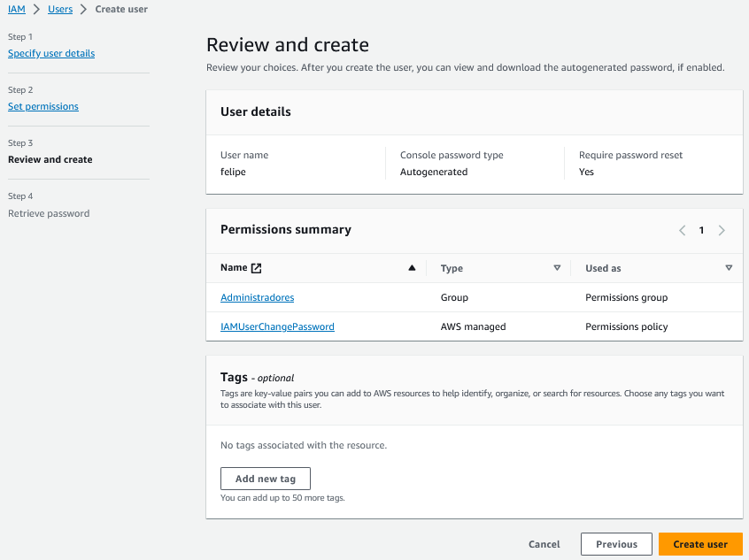Go to previous permissions page arrow
Viewport: 749px width, 560px height.
[682, 230]
